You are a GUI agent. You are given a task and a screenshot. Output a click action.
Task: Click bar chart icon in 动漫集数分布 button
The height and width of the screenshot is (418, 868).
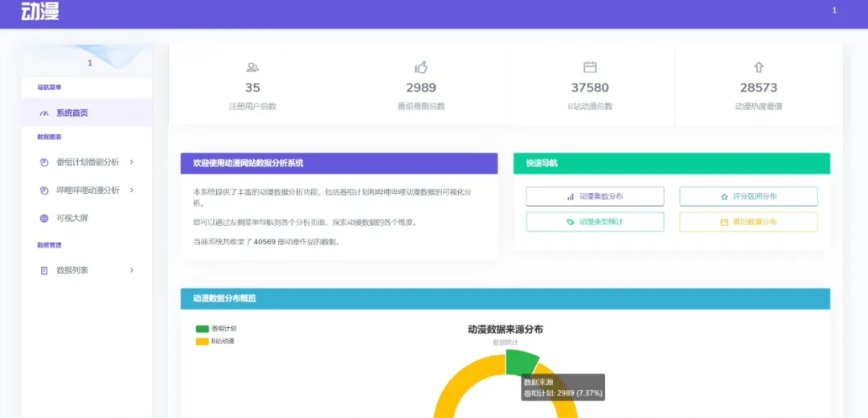[571, 197]
